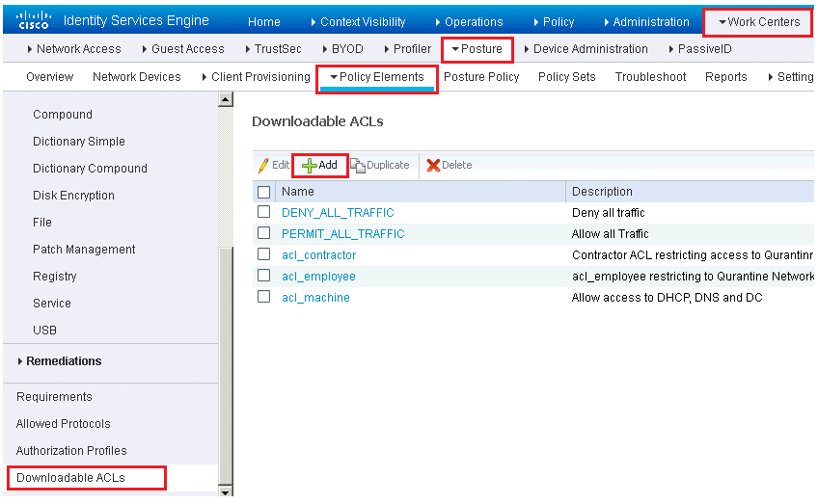818x504 pixels.
Task: Select Disk Encryption in the sidebar
Action: (73, 196)
